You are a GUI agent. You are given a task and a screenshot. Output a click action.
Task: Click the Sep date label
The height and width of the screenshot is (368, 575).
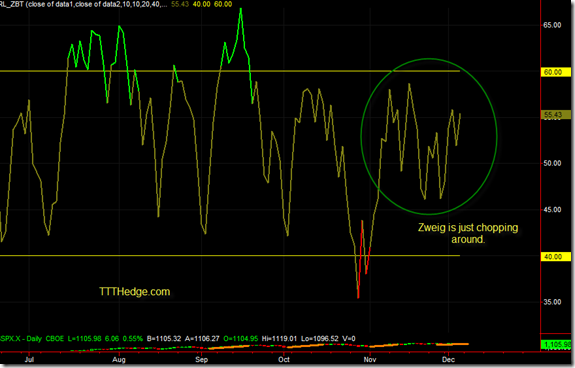click(x=201, y=359)
